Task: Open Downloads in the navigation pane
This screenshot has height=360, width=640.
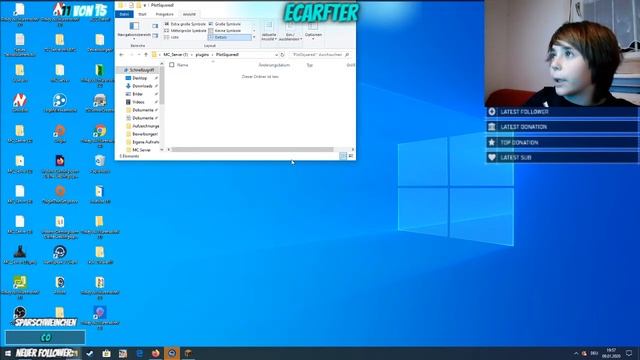Action: click(142, 86)
